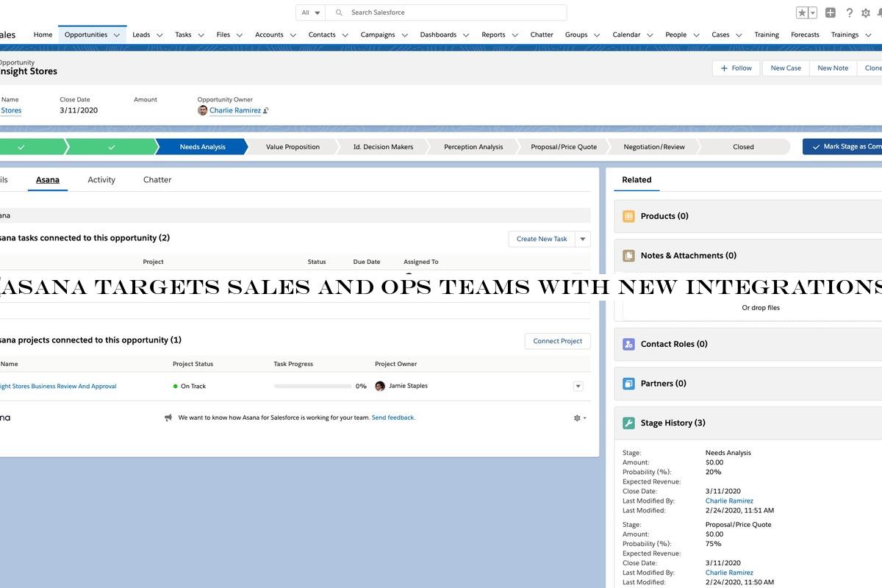Select the Perception Analysis stage
882x588 pixels.
(x=473, y=147)
